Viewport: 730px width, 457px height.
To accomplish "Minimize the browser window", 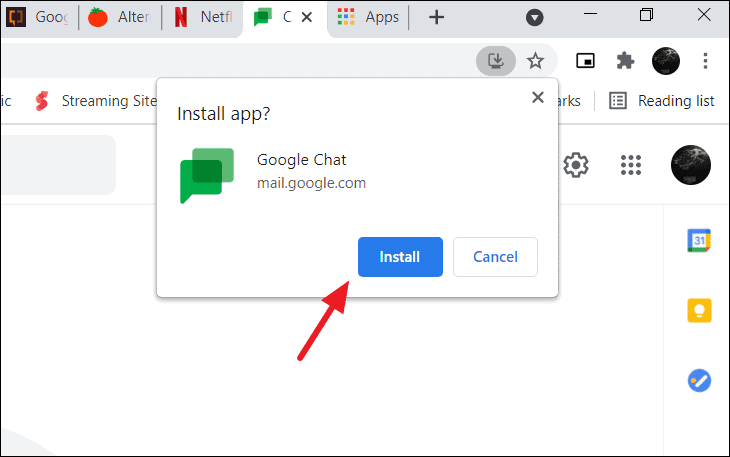I will click(x=590, y=14).
